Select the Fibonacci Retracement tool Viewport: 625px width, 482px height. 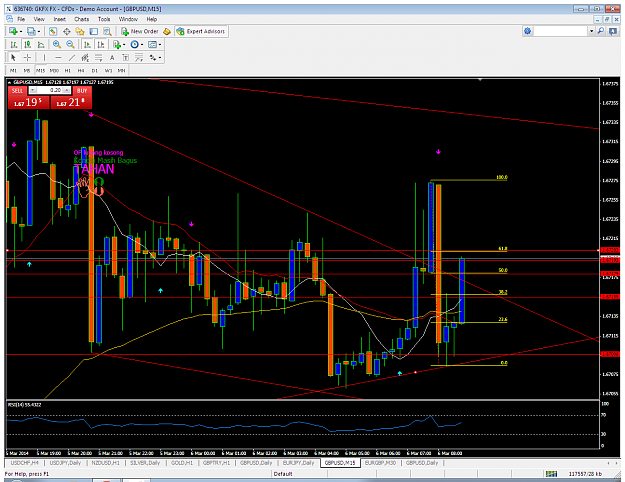(x=98, y=58)
